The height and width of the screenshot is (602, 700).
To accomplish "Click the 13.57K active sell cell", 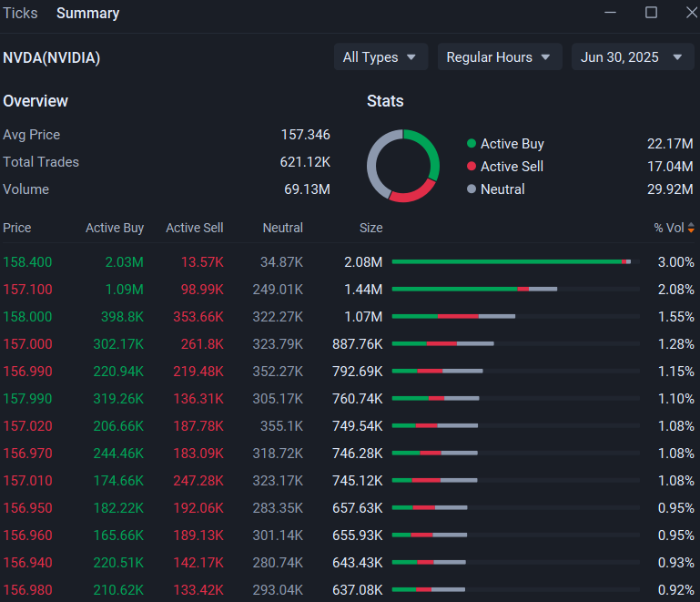I will click(202, 262).
